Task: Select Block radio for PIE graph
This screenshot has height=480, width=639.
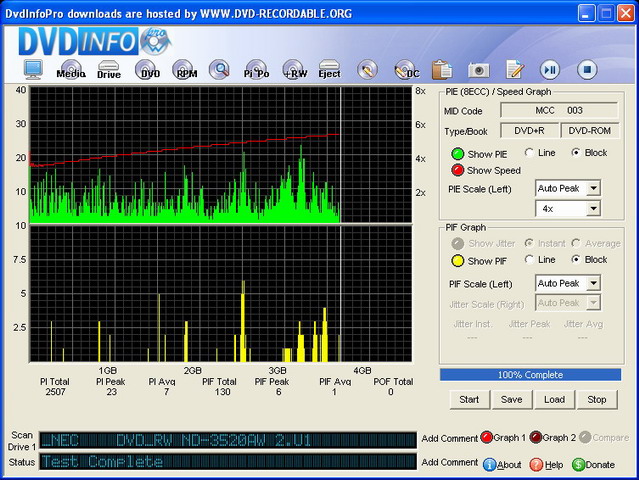Action: pyautogui.click(x=576, y=153)
